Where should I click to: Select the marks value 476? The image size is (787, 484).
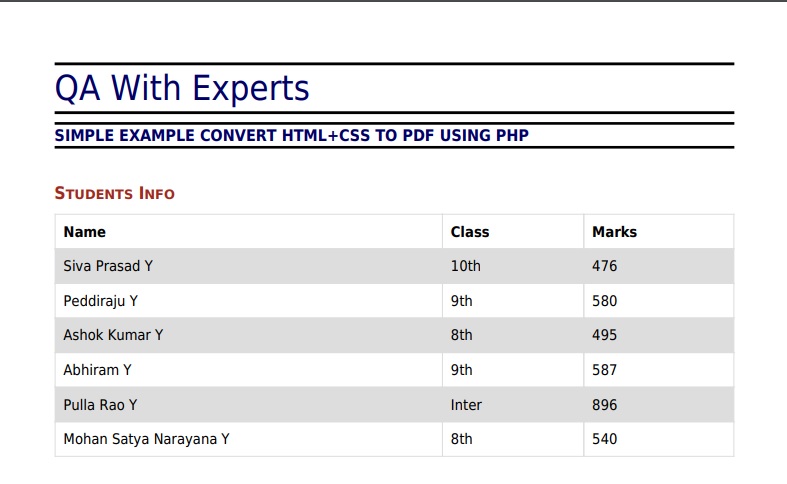(x=604, y=266)
